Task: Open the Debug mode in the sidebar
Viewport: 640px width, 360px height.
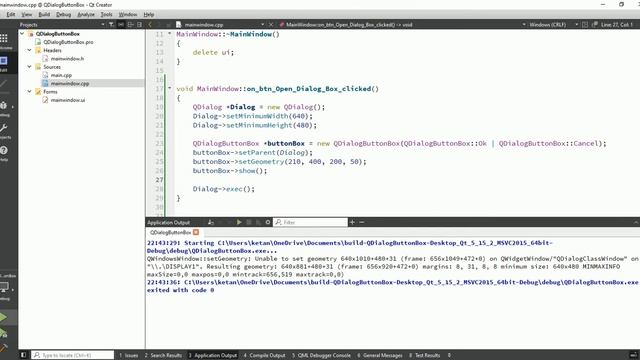Action: pyautogui.click(x=4, y=108)
